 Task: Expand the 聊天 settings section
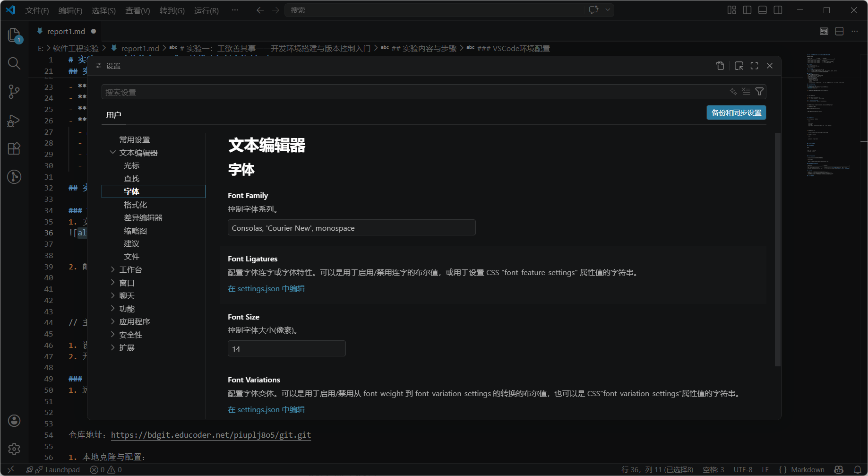pos(113,295)
